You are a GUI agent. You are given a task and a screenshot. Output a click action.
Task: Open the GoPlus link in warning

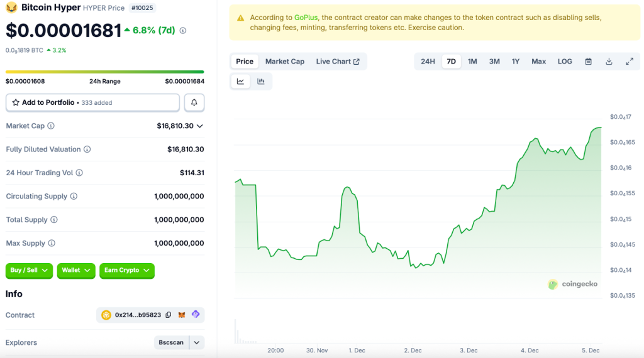pyautogui.click(x=306, y=18)
